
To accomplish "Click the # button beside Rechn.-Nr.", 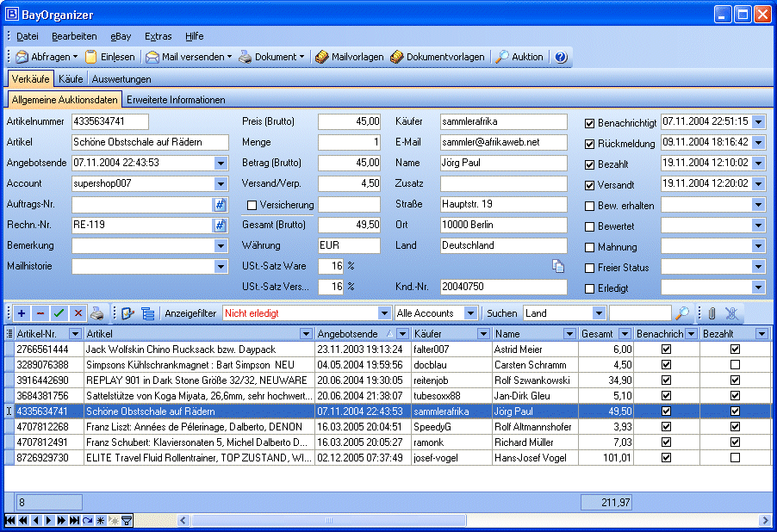I will (x=220, y=226).
